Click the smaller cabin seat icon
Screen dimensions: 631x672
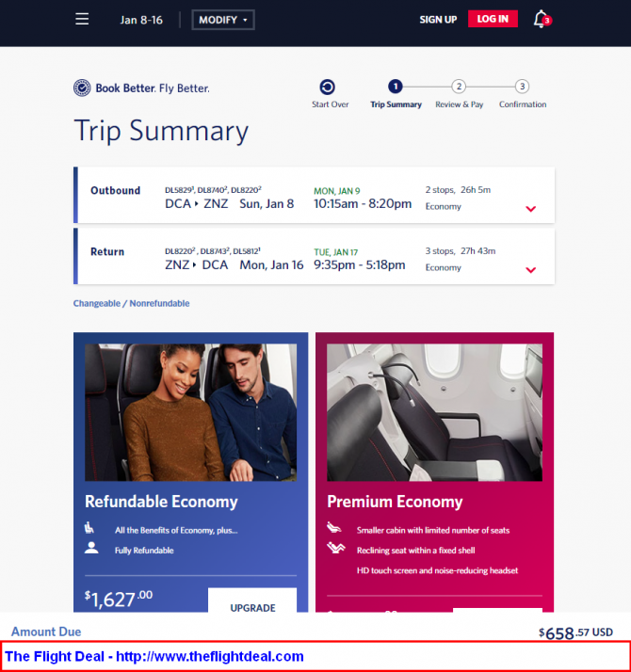(334, 527)
